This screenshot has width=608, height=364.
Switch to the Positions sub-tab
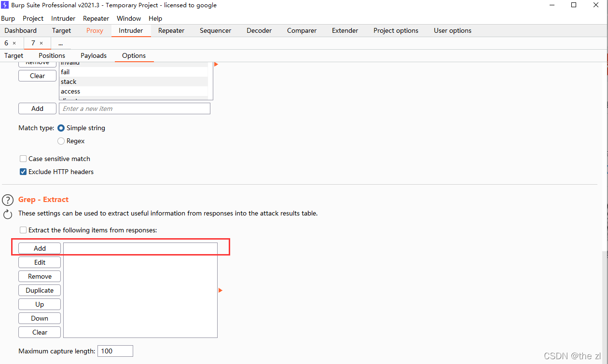click(52, 55)
